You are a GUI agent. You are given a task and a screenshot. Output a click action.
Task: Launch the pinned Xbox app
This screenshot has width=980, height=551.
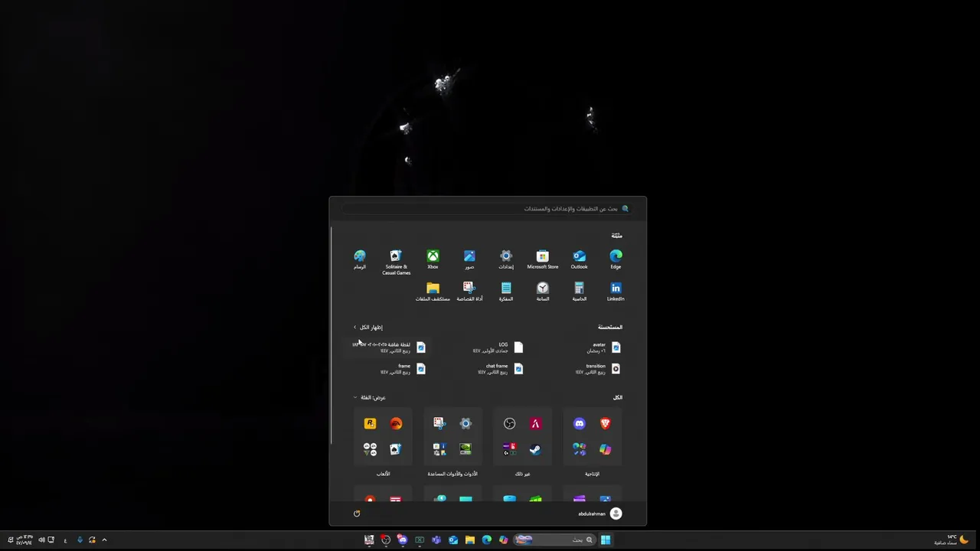[433, 259]
